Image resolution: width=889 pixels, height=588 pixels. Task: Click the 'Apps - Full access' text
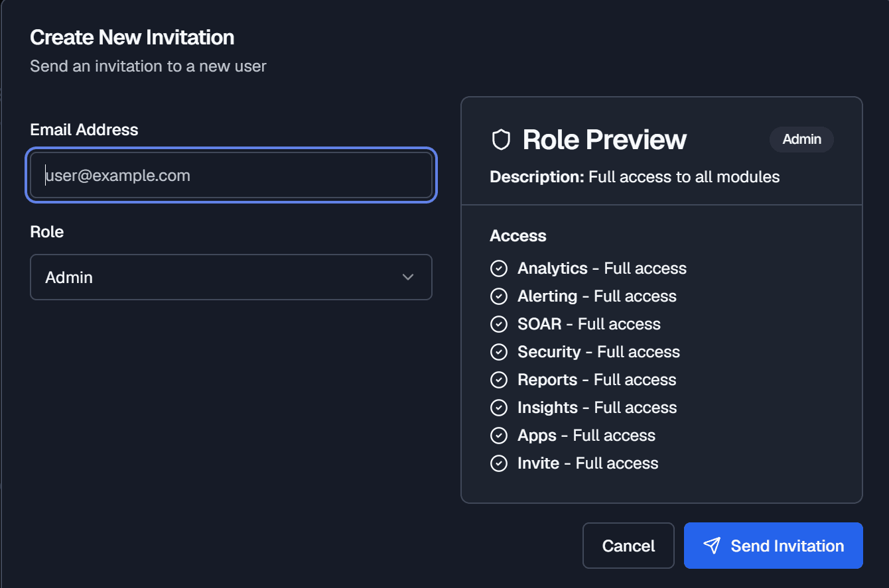tap(586, 436)
